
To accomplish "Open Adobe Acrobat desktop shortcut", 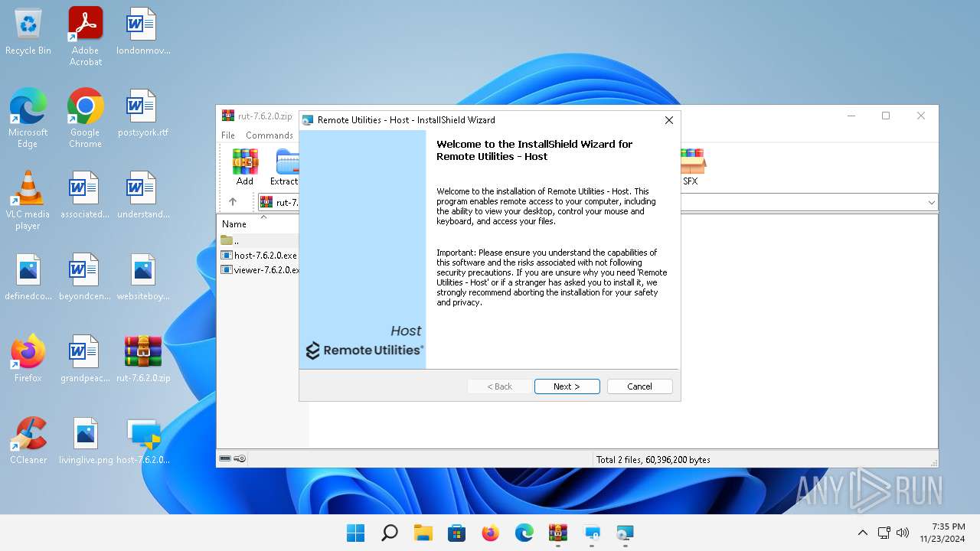I will point(86,37).
